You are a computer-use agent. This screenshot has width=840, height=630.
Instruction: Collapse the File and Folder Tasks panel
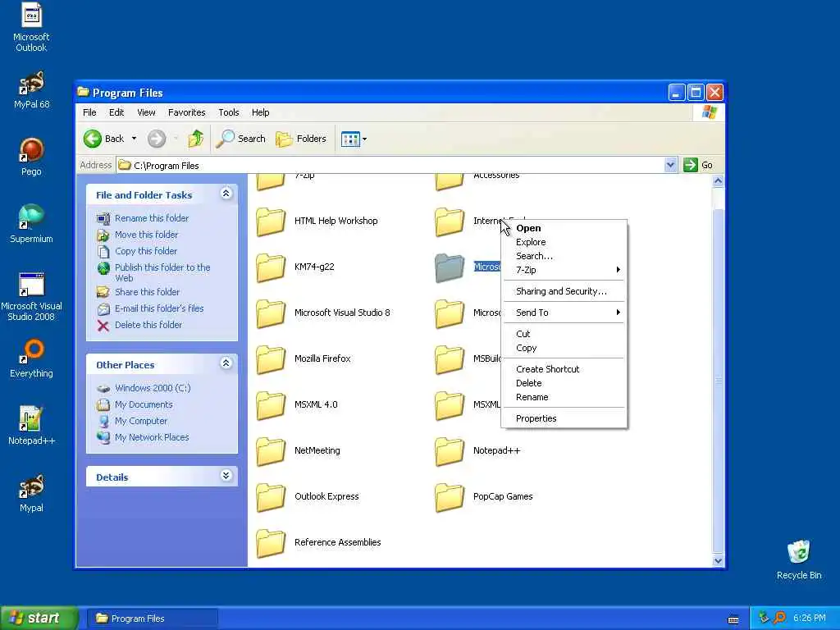226,194
